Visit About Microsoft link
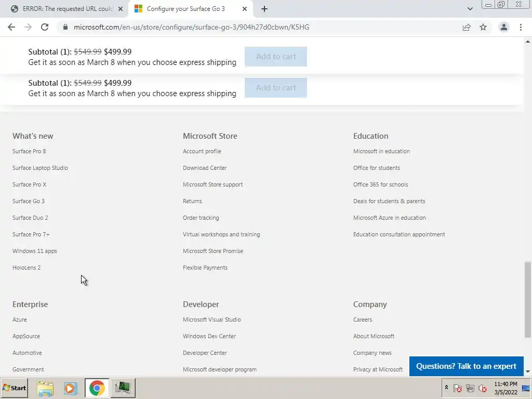The width and height of the screenshot is (532, 399). [x=374, y=336]
